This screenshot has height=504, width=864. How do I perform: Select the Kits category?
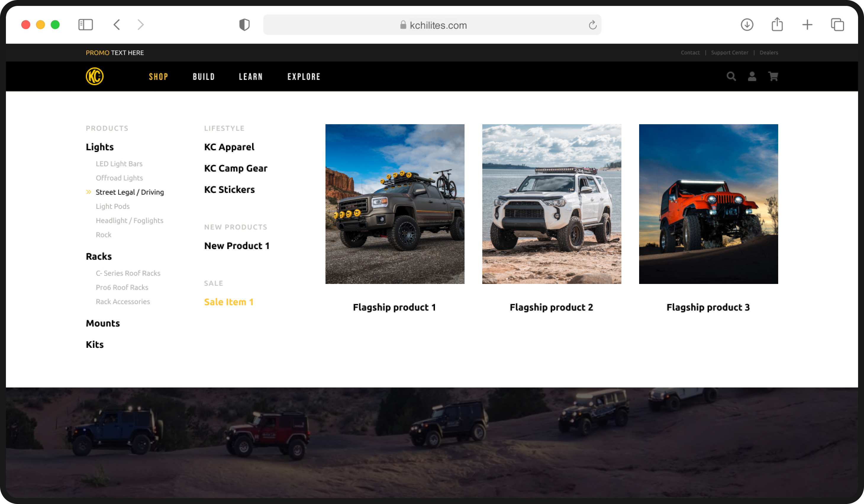pos(95,344)
